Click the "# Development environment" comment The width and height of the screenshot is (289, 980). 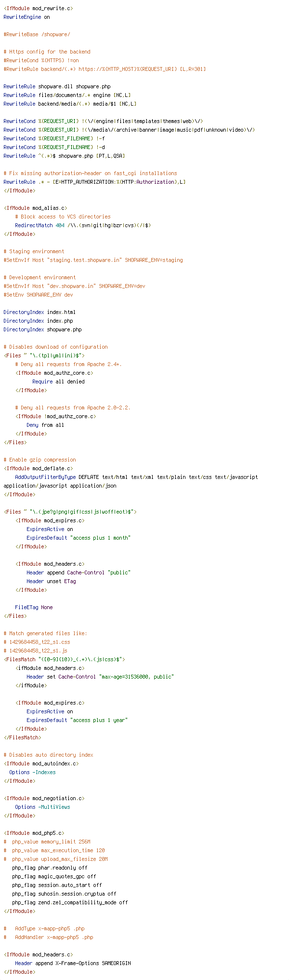coord(39,277)
